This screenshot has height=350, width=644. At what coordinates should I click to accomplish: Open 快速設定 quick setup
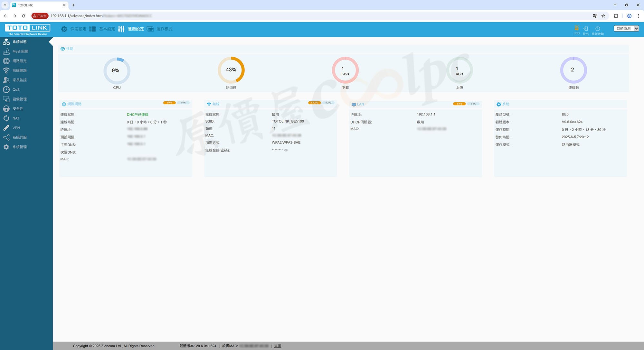point(78,29)
